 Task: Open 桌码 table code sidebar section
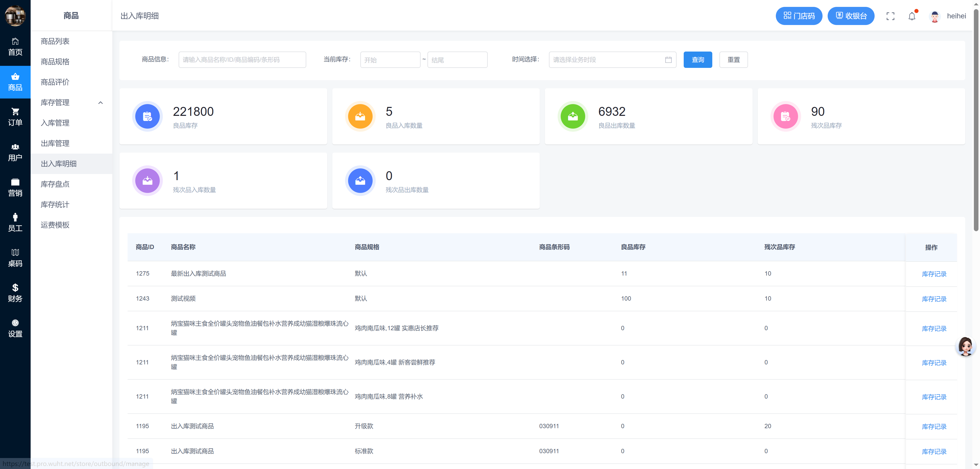(15, 257)
